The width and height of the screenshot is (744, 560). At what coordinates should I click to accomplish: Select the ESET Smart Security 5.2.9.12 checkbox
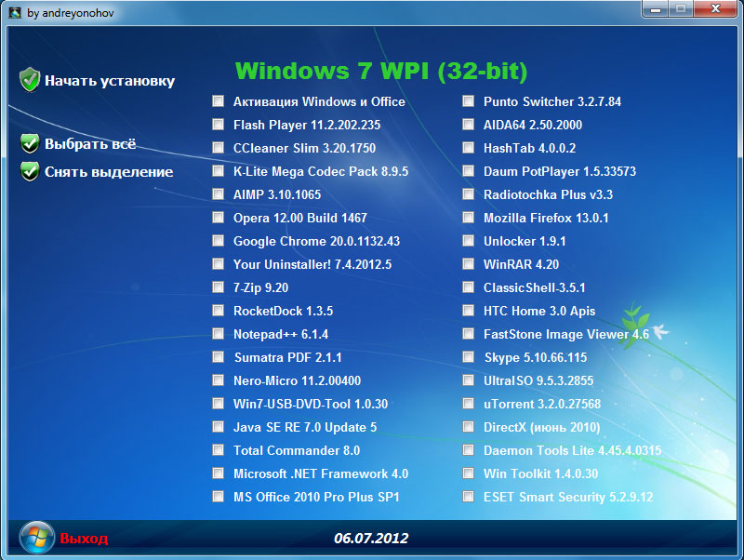click(469, 497)
